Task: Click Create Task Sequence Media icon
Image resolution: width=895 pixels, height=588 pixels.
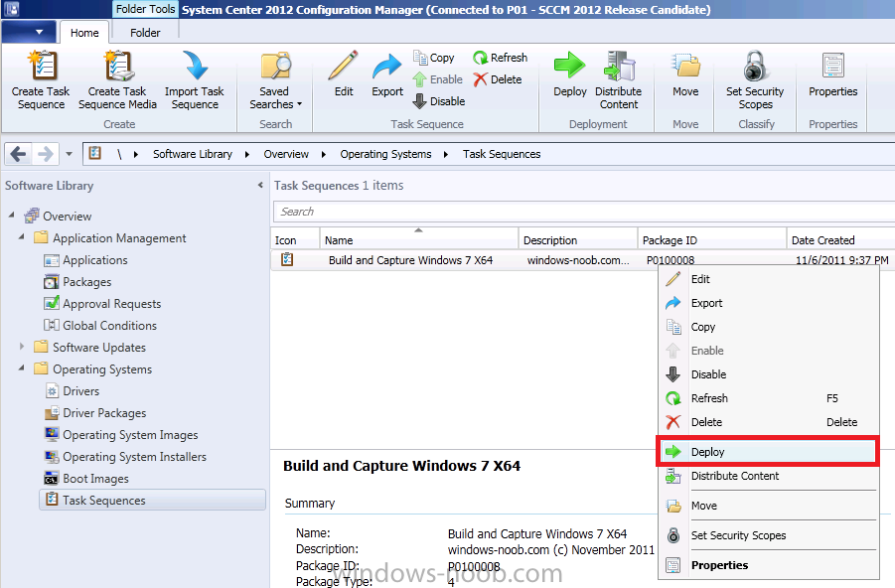Action: pyautogui.click(x=117, y=79)
